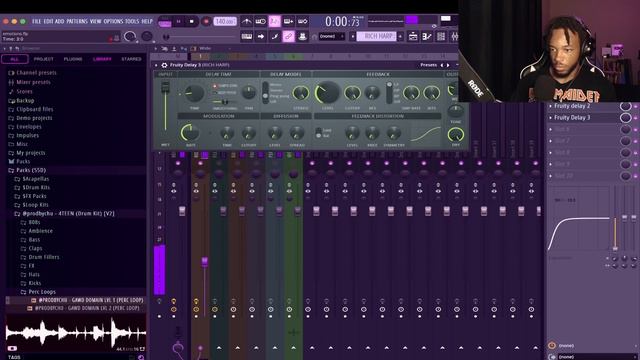Click the raised fader on the selected mixer track
This screenshot has width=640, height=360.
point(204,262)
